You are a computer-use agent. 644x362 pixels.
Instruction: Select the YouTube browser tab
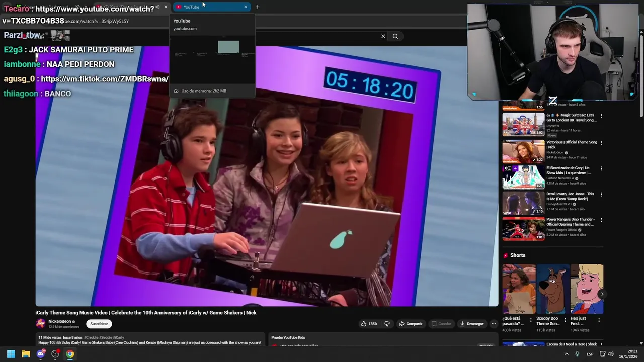click(211, 7)
